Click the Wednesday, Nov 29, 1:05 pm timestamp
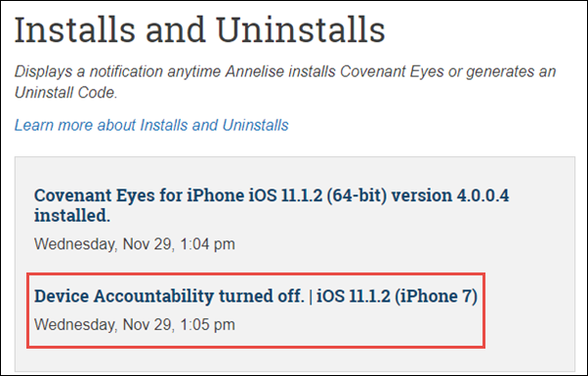 135,324
